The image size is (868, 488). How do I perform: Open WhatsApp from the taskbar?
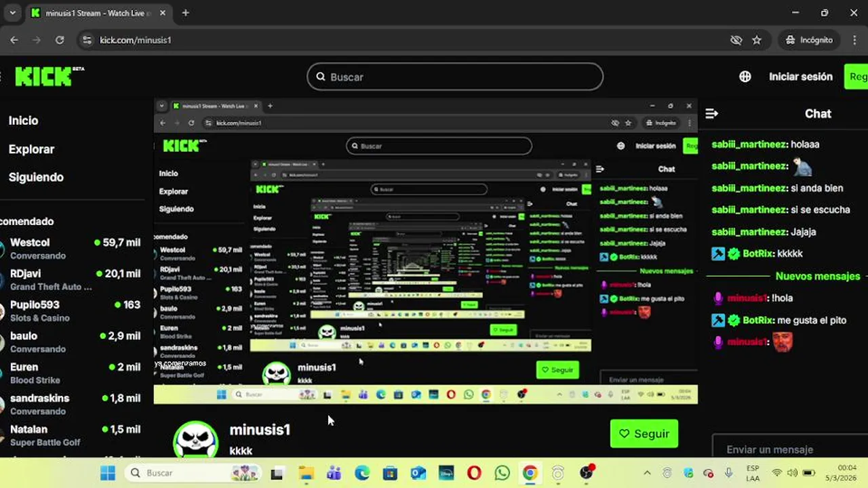click(502, 473)
